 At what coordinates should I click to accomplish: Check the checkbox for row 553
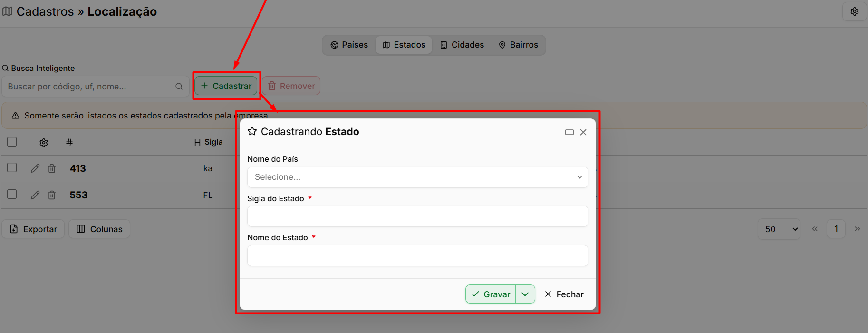pos(12,194)
